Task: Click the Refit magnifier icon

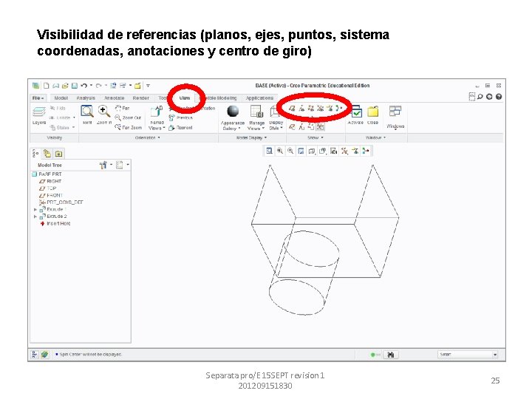Action: (x=87, y=114)
